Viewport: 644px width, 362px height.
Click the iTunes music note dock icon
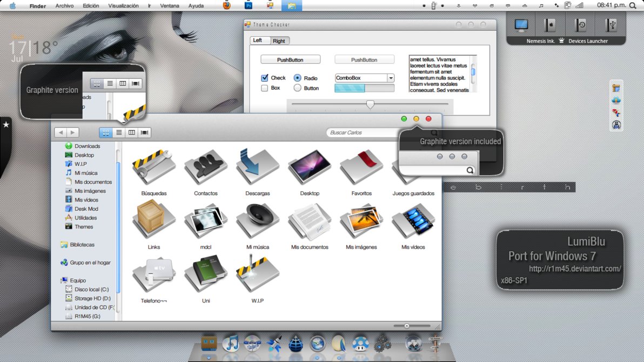pos(231,343)
